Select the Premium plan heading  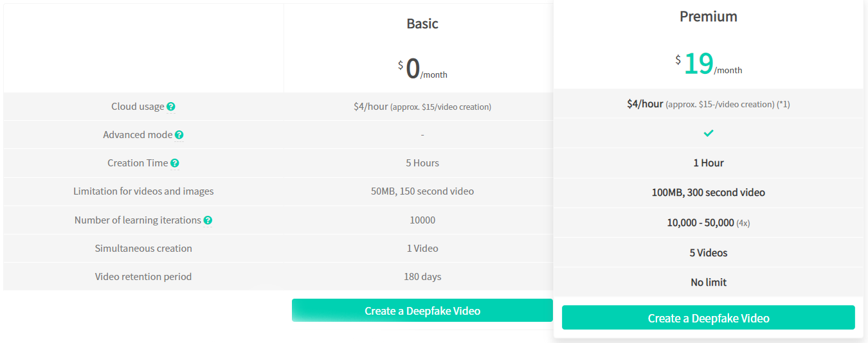[709, 17]
